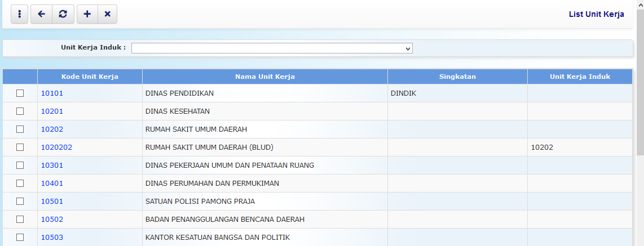Click the 10401 unit code link
Viewport: 644px width, 246px height.
[52, 184]
